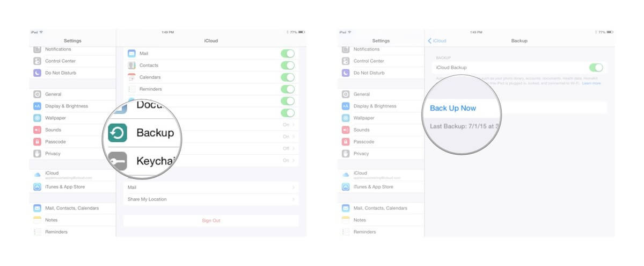This screenshot has width=644, height=266.
Task: Select iTunes & App Store on Backup screen sidebar
Action: coord(373,187)
